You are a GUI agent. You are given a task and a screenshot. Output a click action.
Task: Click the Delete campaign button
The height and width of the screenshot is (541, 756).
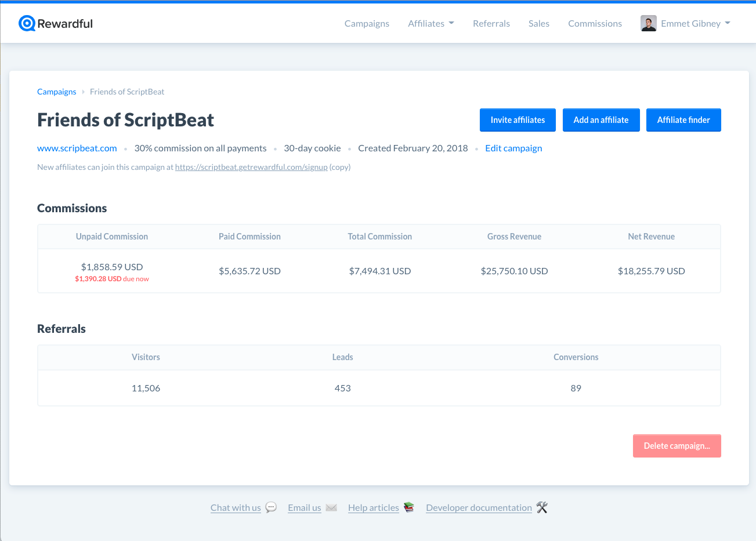point(677,446)
